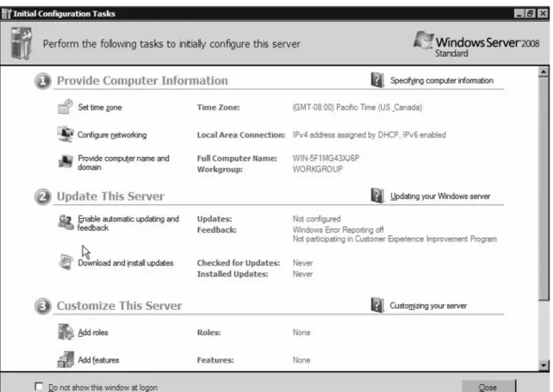Minimize the Initial Configuration Tasks window
553x392 pixels.
click(519, 14)
